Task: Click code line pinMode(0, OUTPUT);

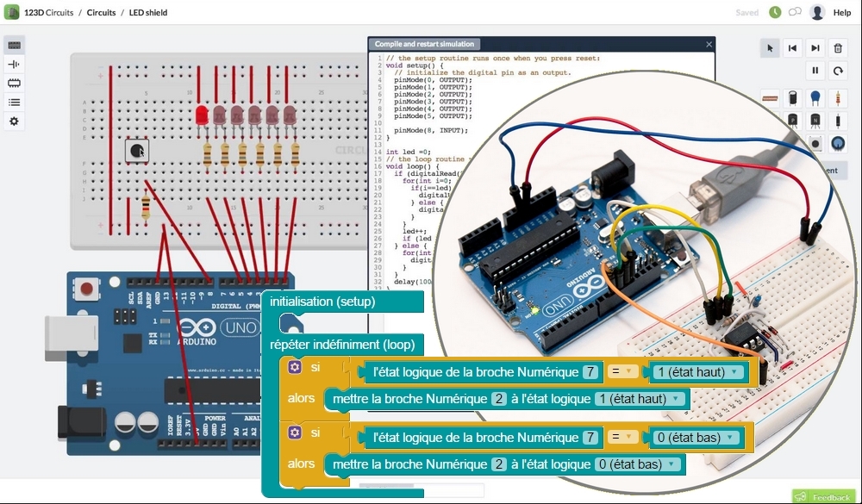Action: pyautogui.click(x=434, y=80)
